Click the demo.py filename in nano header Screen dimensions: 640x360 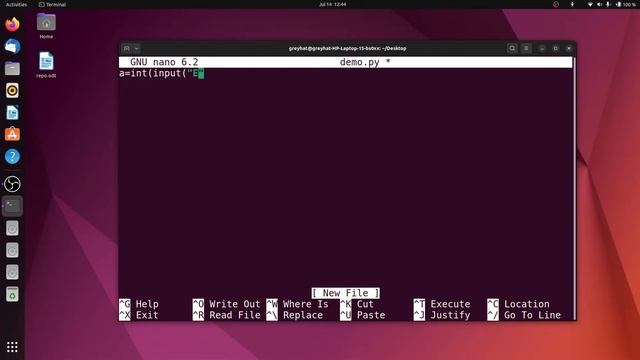[x=360, y=62]
